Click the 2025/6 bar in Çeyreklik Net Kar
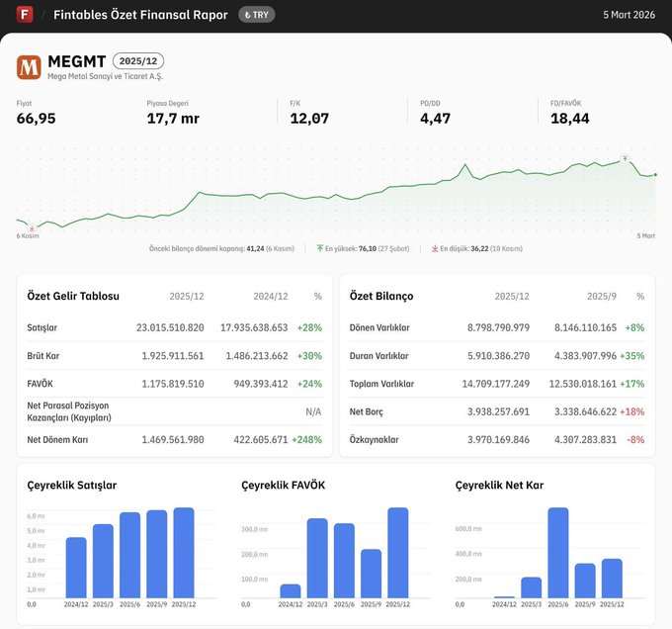 click(558, 553)
